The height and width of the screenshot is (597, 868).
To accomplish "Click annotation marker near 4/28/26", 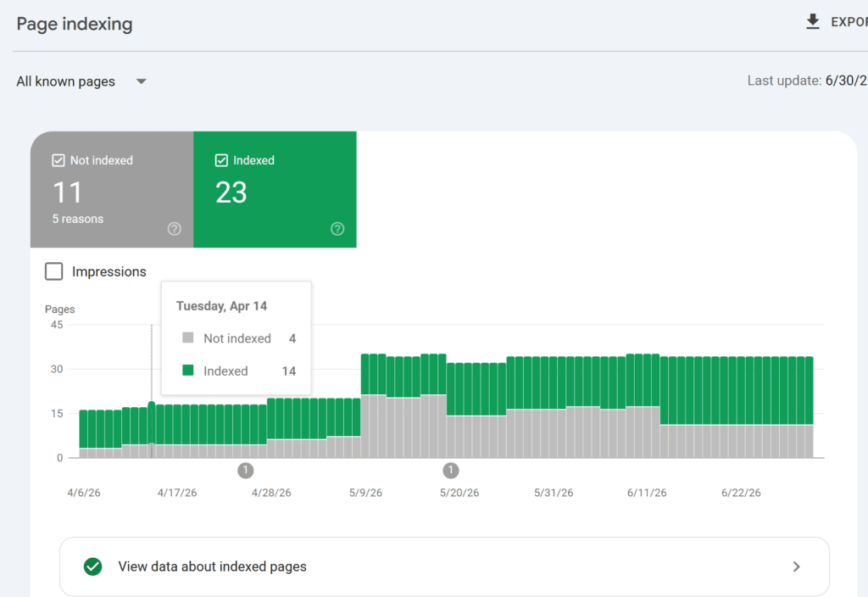I will tap(245, 471).
